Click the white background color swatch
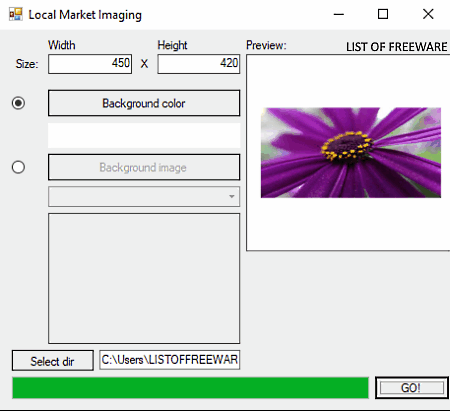Screen dimensions: 450x411 (x=144, y=135)
